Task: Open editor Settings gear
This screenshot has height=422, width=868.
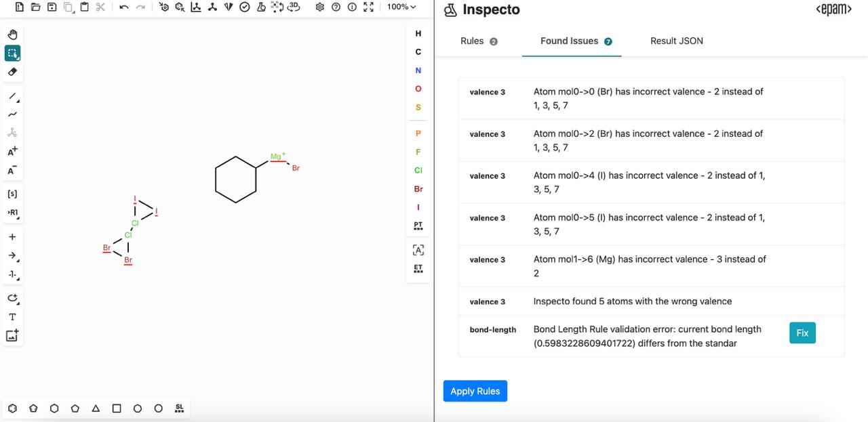Action: click(319, 7)
